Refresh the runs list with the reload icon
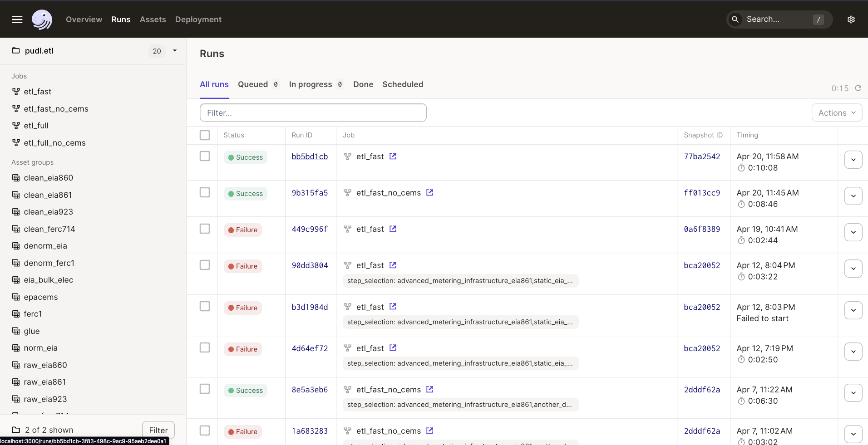 [858, 88]
